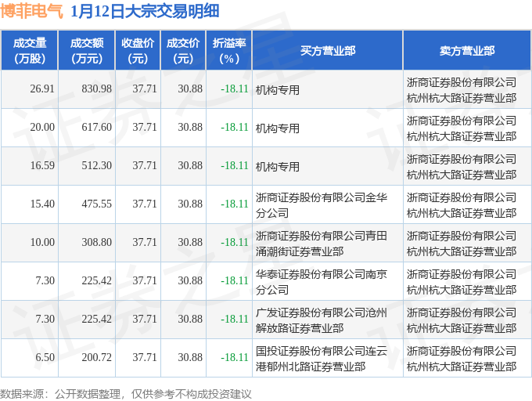Click buyer 浙商证券股份有限公司金华分公司
Screen dimensions: 532x401
(322, 205)
